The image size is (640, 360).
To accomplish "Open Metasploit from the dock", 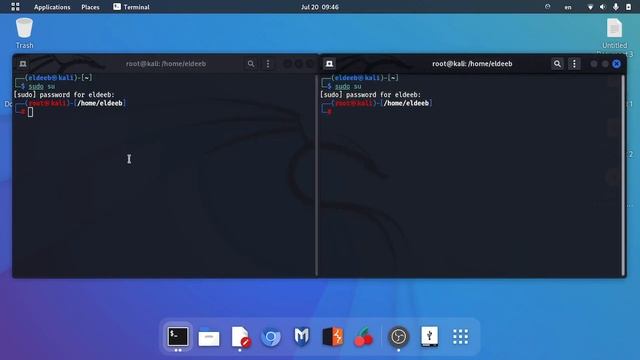I will (302, 337).
